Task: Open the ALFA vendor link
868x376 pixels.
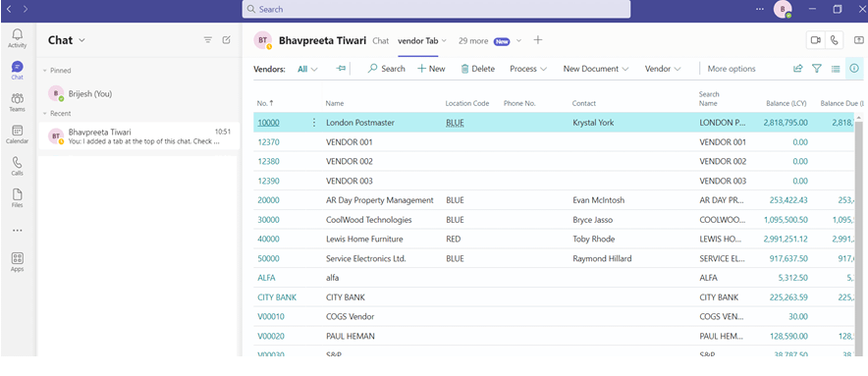Action: (266, 278)
